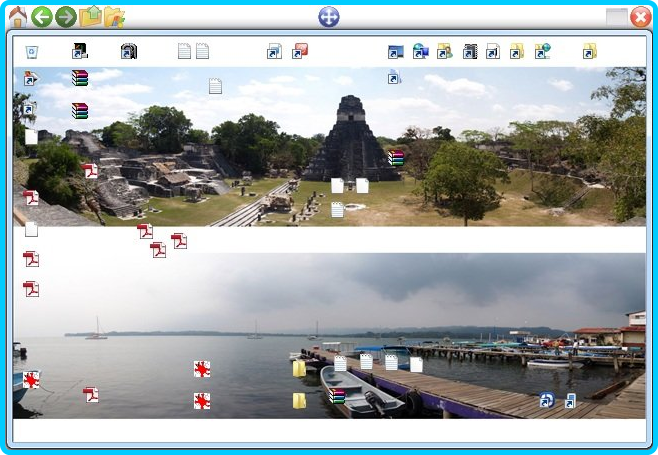Image resolution: width=658 pixels, height=455 pixels.
Task: Select the leftmost PDF in the three-PDF cluster
Action: [x=145, y=231]
